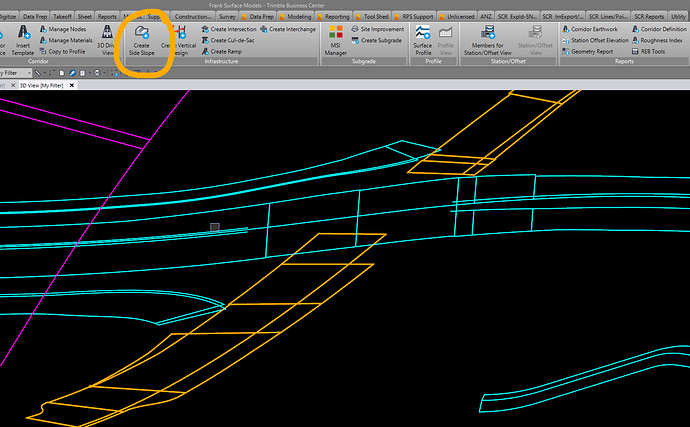This screenshot has height=427, width=690.
Task: Click Create Interchange
Action: click(288, 29)
